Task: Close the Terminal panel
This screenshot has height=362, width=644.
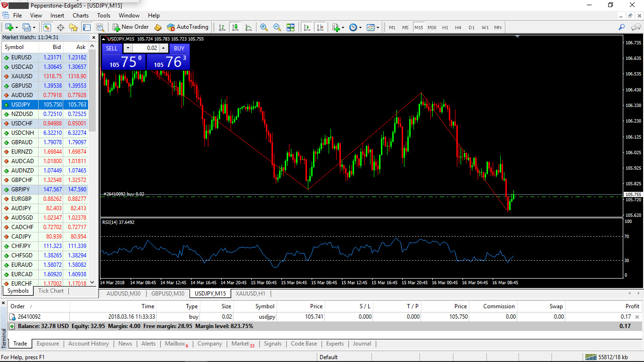Action: tap(4, 303)
